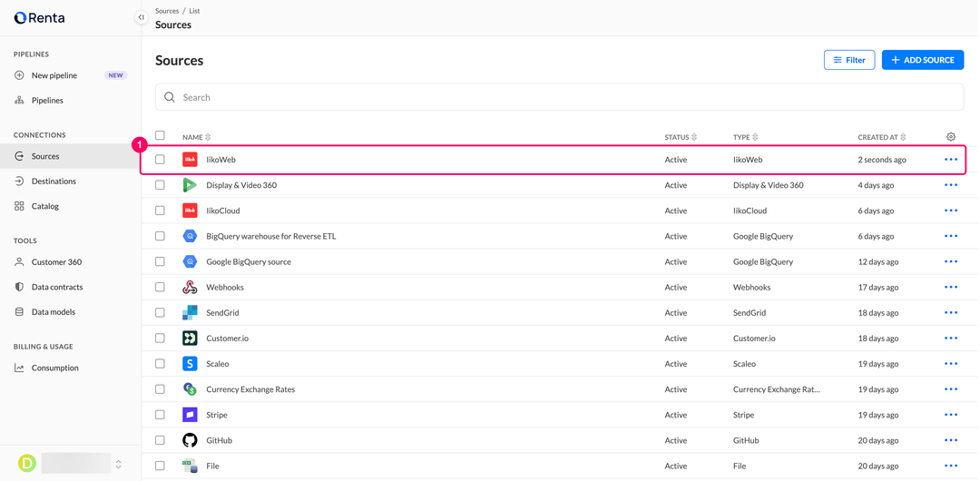Sort by the STATUS column

point(681,137)
